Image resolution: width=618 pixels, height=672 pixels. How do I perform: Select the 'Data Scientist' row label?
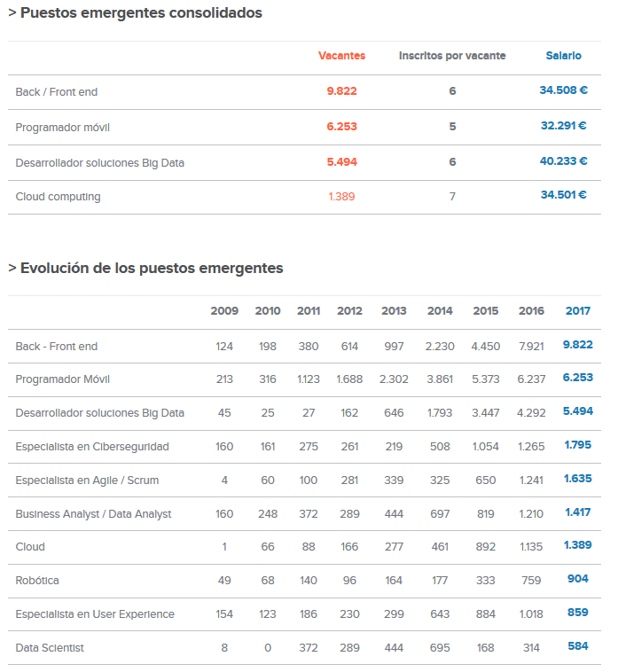(x=50, y=648)
